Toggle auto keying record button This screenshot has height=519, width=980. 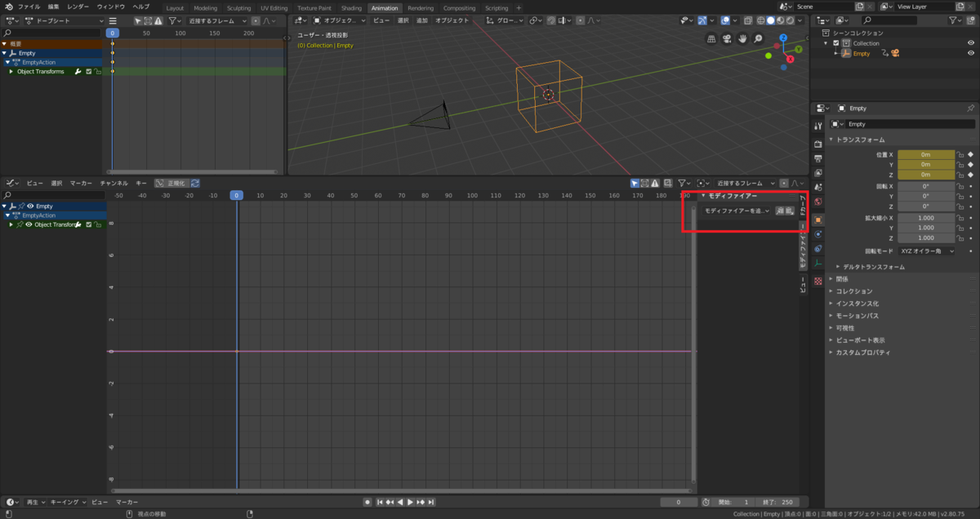pos(367,502)
